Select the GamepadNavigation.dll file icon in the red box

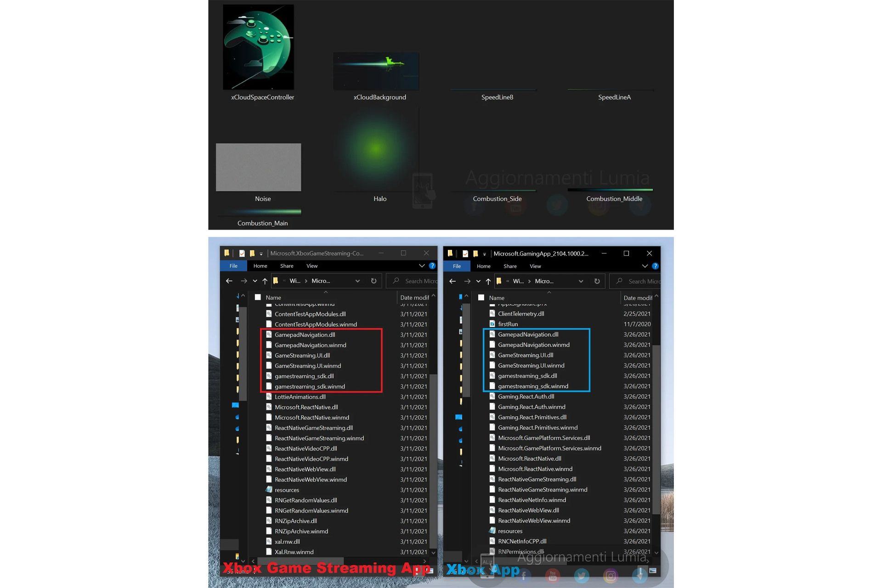pyautogui.click(x=268, y=334)
